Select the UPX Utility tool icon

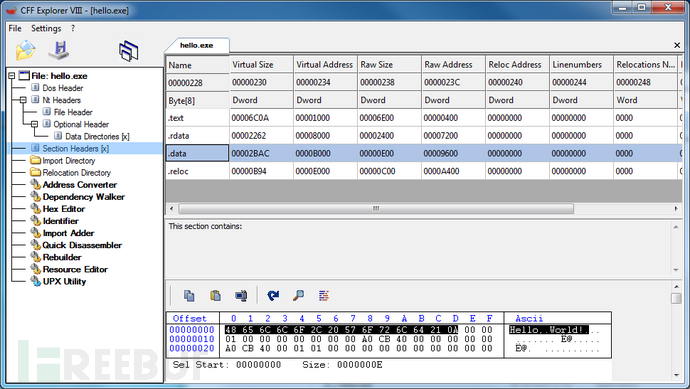click(36, 281)
